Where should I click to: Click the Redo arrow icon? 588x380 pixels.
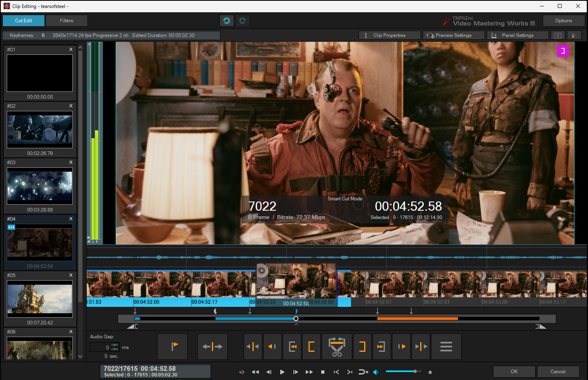pyautogui.click(x=243, y=21)
